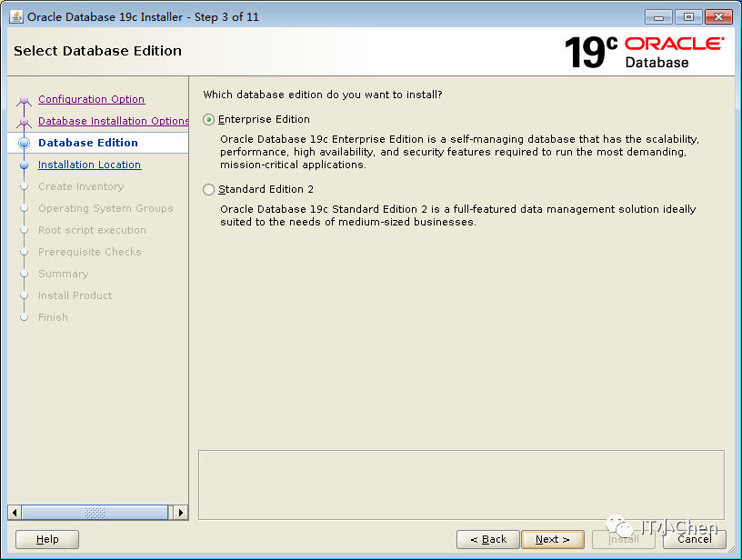Jump to the Installation Location step link
742x560 pixels.
[89, 165]
